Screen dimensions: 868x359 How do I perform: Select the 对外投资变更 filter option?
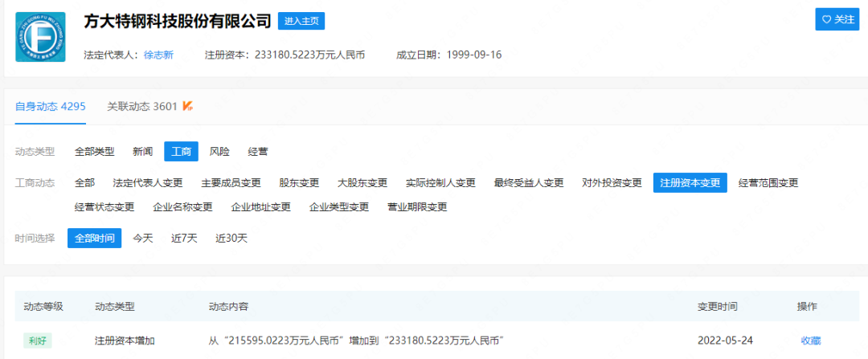pos(612,182)
